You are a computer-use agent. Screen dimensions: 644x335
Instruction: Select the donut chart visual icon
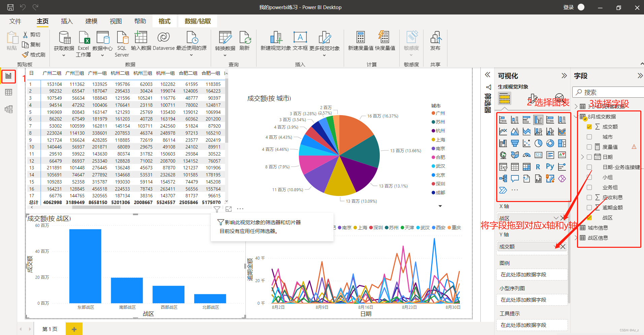pyautogui.click(x=550, y=143)
